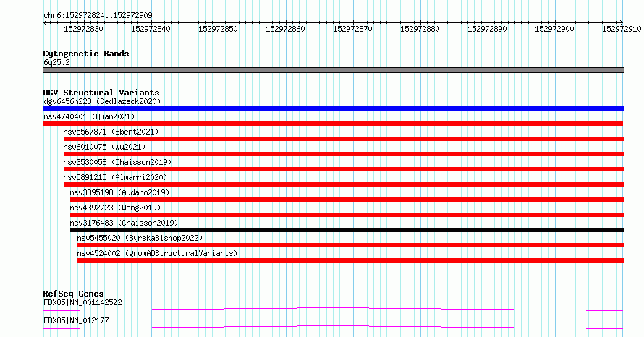The height and width of the screenshot is (337, 644).
Task: Click the chr6:152972824..152972909 region label
Action: [x=98, y=16]
